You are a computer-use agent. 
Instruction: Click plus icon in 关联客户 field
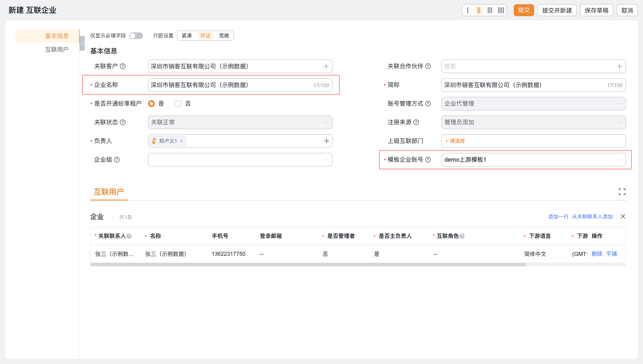[326, 66]
